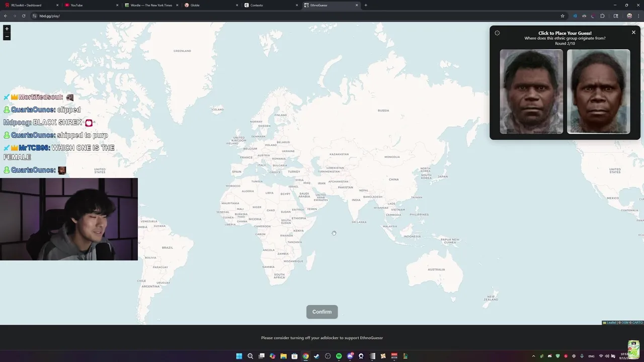
Task: Open the Windows Start menu
Action: [239, 356]
